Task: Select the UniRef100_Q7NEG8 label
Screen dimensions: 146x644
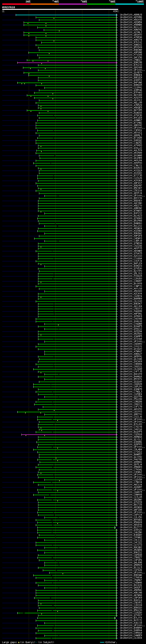Action: coord(131,244)
